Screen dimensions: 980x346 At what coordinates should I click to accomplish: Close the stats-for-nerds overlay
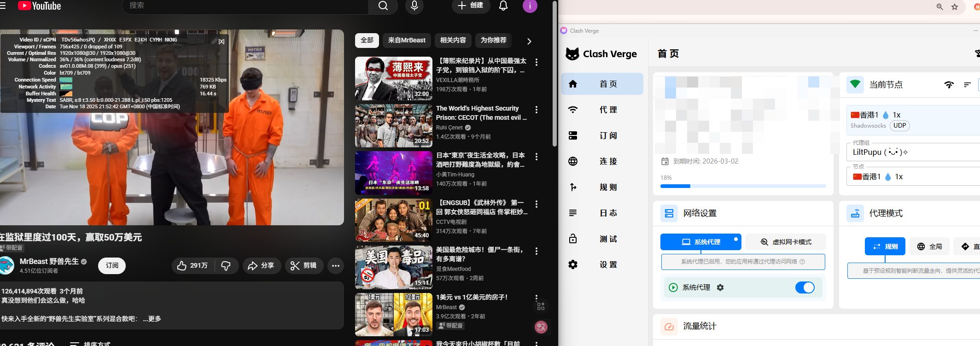pyautogui.click(x=222, y=41)
